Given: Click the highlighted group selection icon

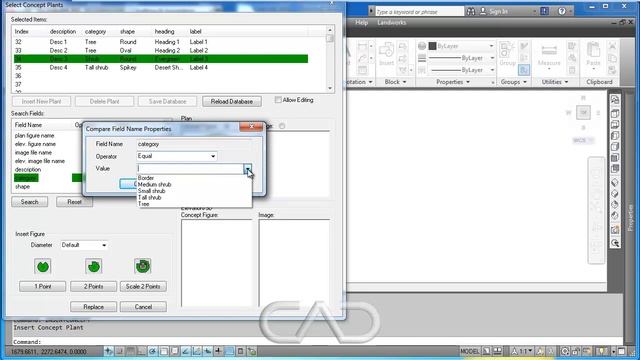Looking at the screenshot, I should tap(524, 70).
